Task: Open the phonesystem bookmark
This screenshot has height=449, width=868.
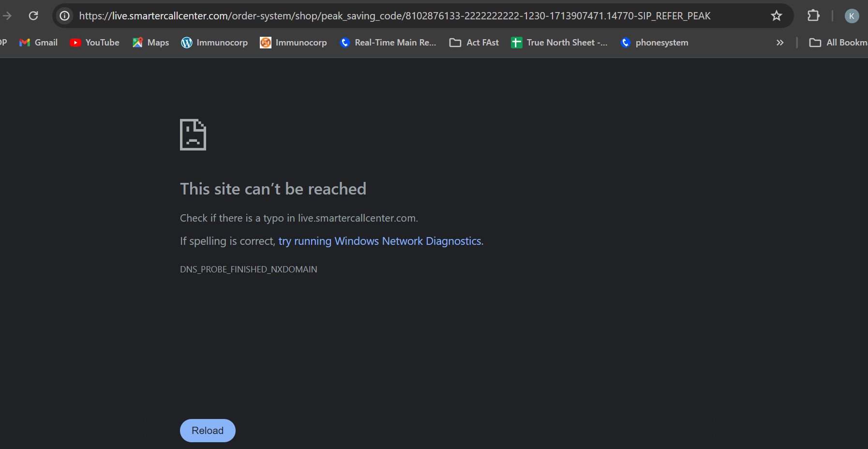Action: (655, 43)
